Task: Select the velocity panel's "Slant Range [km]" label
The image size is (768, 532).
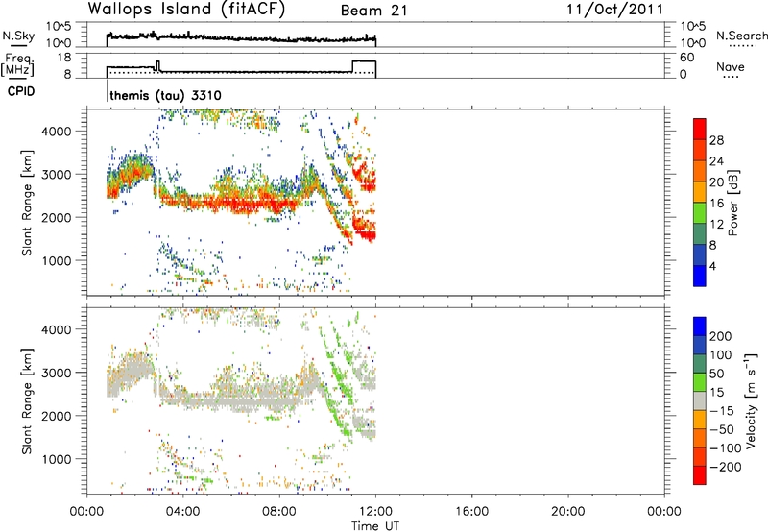Action: pos(27,401)
